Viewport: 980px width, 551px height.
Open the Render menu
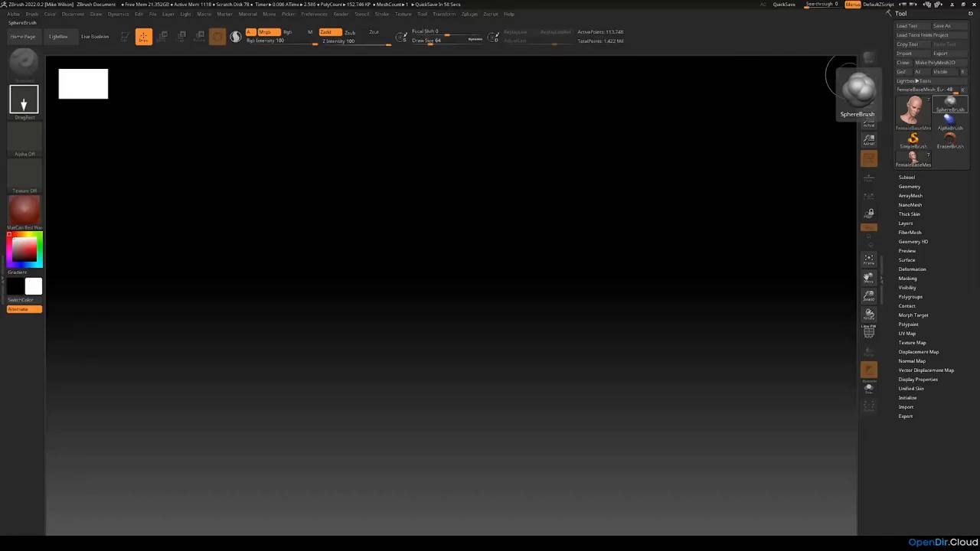[341, 14]
